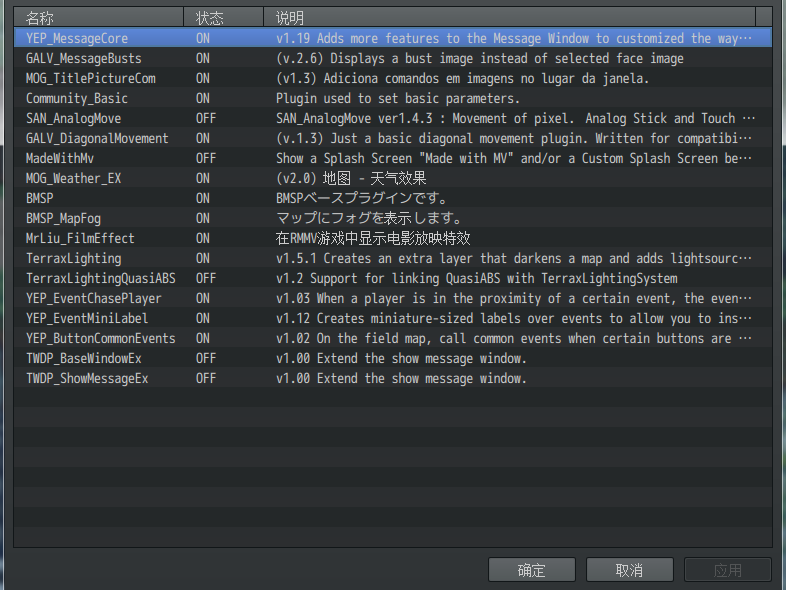The image size is (786, 590).
Task: Select the TWDP_BaseWindowEx plugin name
Action: (84, 358)
